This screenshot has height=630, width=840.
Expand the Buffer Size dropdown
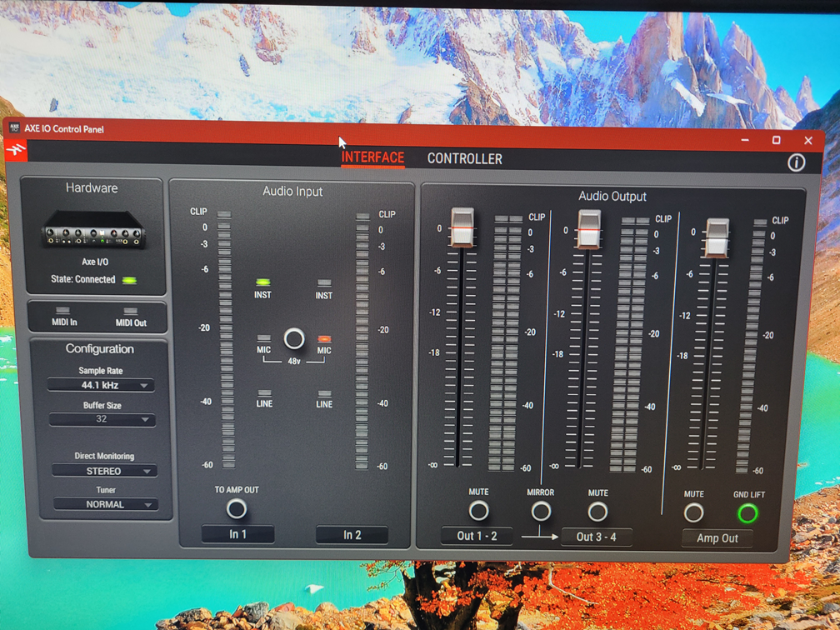click(101, 419)
